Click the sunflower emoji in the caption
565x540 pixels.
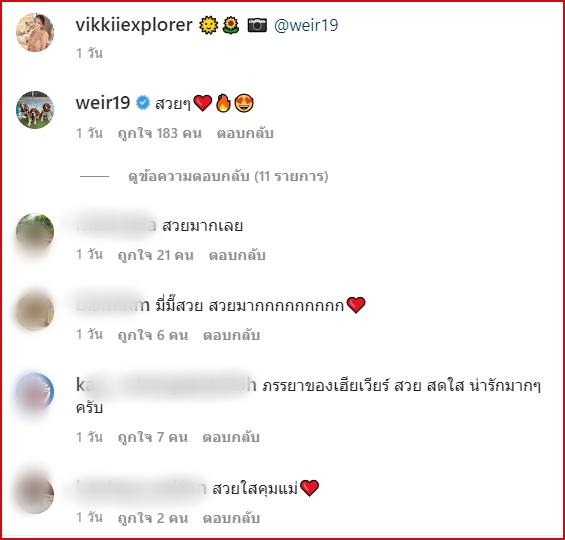tap(231, 26)
